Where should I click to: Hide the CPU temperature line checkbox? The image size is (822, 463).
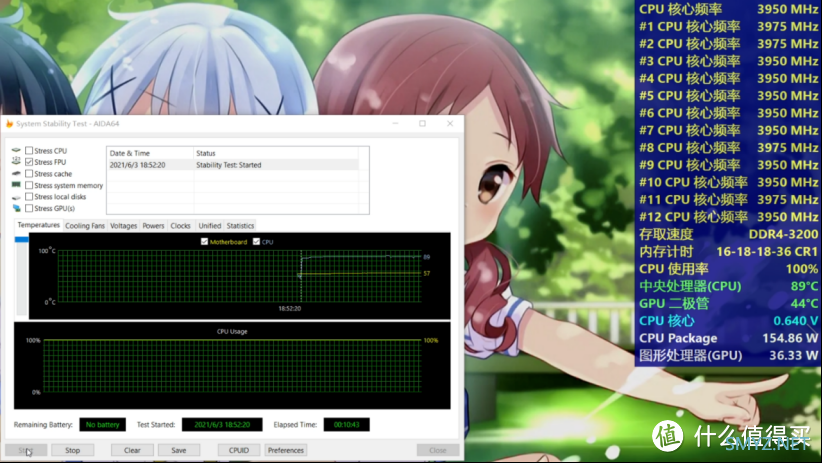pos(257,242)
